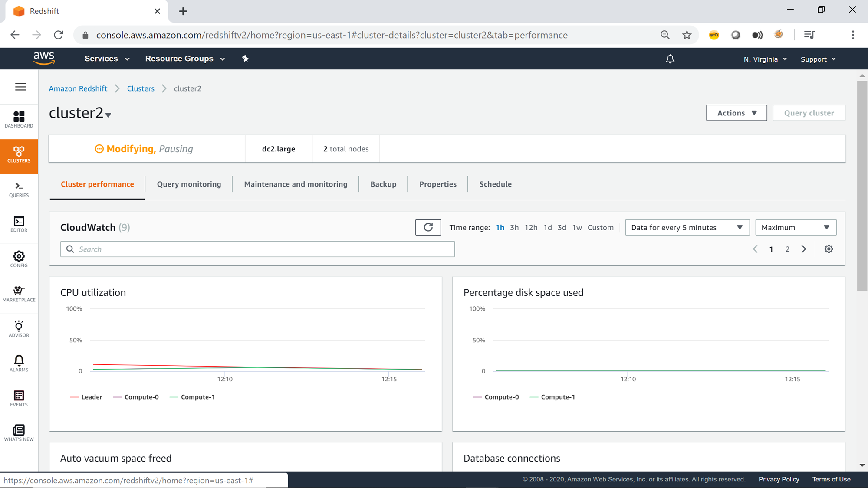
Task: Open the Advisor lightbulb icon
Action: (x=19, y=329)
